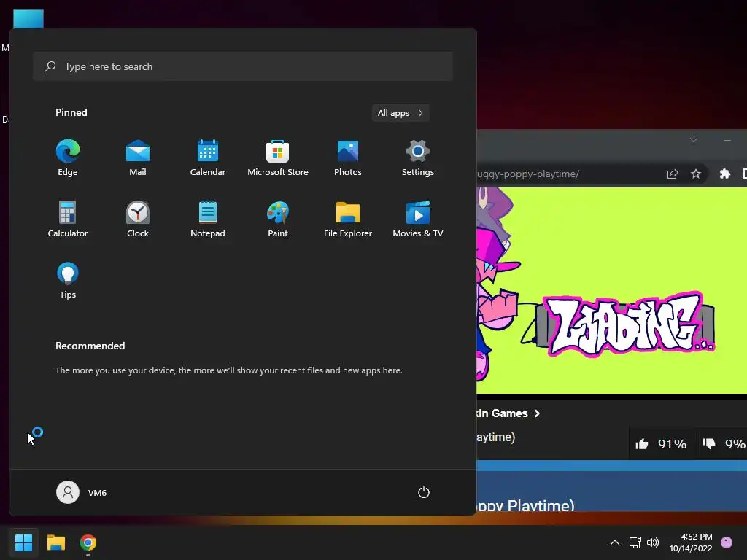Open the Clock app
This screenshot has height=560, width=747.
pyautogui.click(x=138, y=219)
